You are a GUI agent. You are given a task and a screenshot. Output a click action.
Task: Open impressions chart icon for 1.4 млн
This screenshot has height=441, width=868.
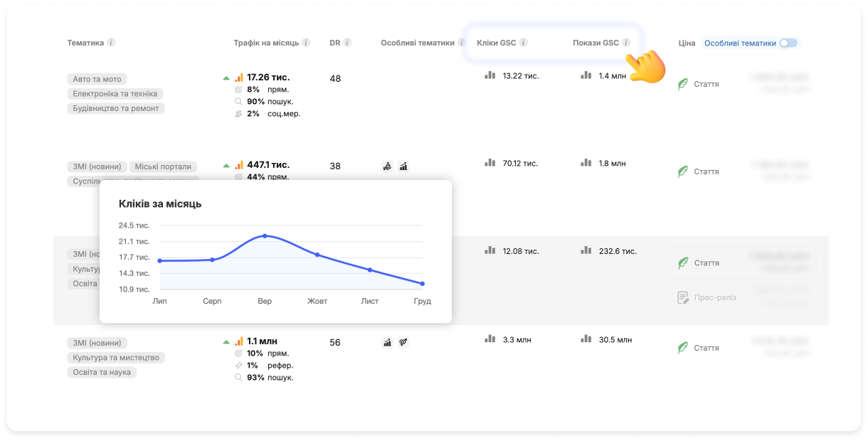586,75
